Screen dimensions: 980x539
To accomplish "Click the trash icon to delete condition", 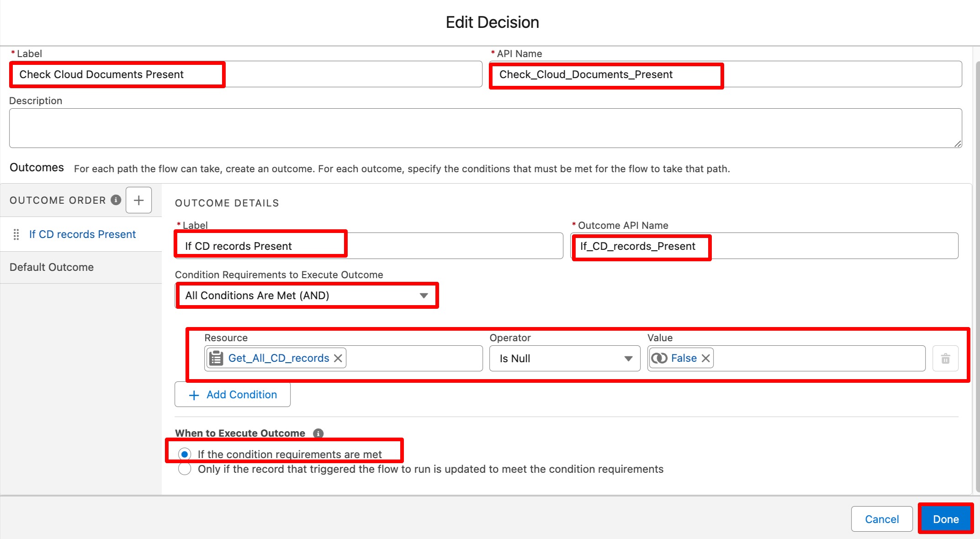I will point(945,359).
